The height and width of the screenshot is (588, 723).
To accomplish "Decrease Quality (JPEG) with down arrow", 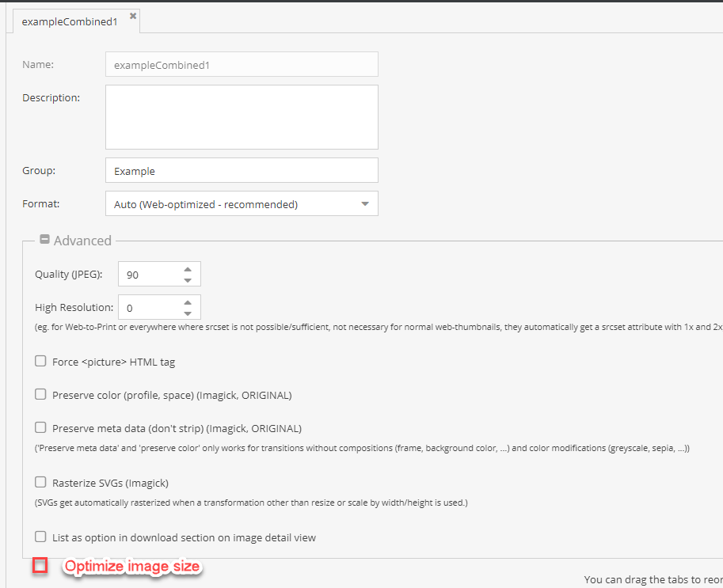I will (188, 280).
